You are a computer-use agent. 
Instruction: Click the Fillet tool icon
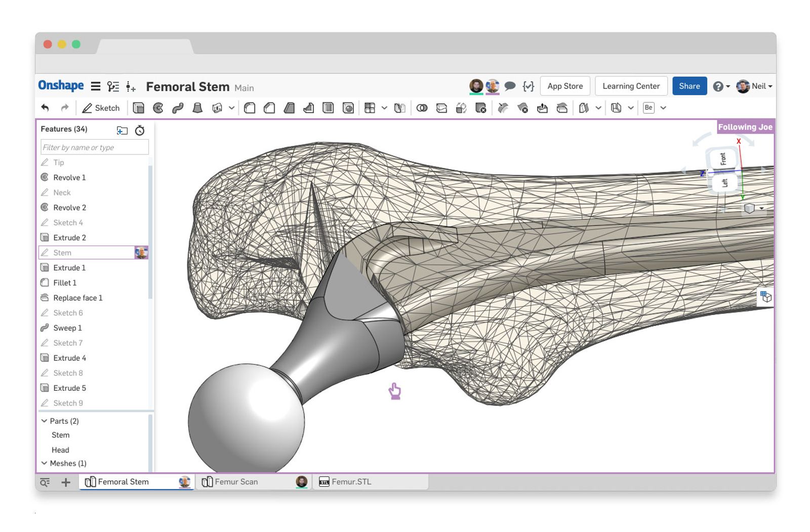click(250, 108)
